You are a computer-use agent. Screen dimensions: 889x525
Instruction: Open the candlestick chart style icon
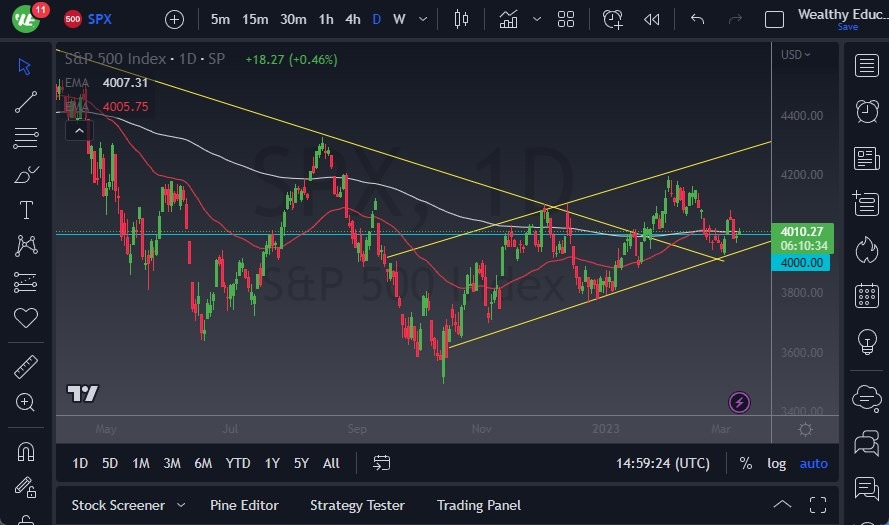coord(461,19)
